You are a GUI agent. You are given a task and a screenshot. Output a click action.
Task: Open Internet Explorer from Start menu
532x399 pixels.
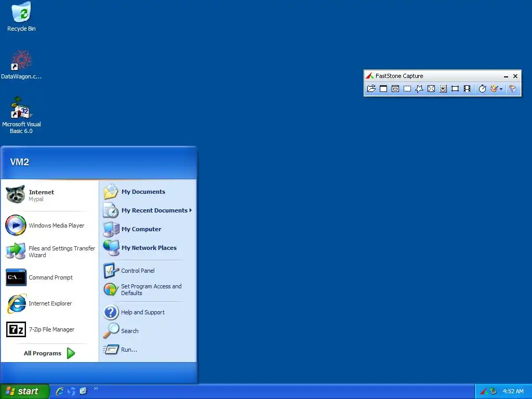(50, 303)
